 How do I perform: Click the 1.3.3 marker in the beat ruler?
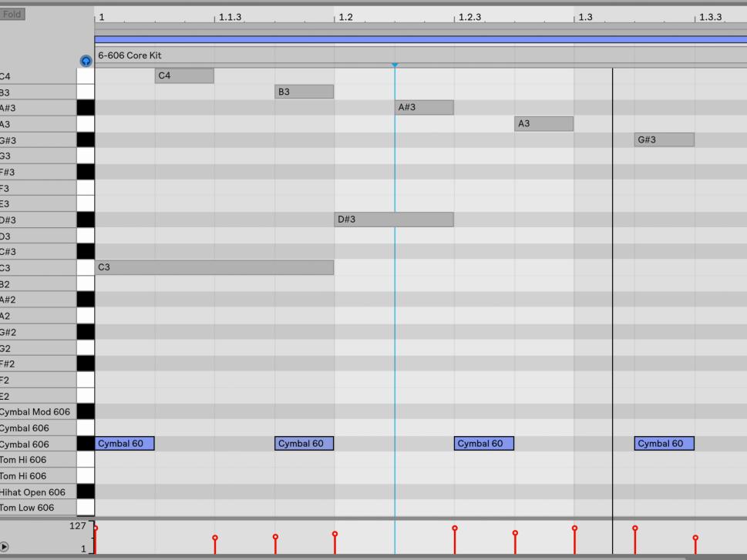710,17
